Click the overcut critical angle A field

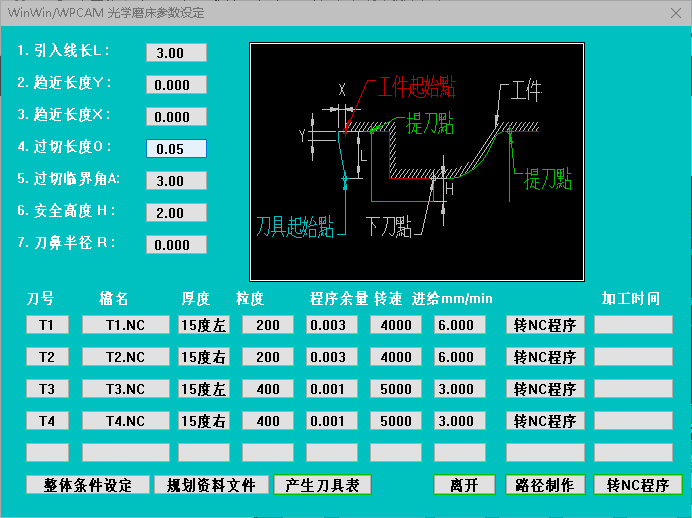coord(177,181)
